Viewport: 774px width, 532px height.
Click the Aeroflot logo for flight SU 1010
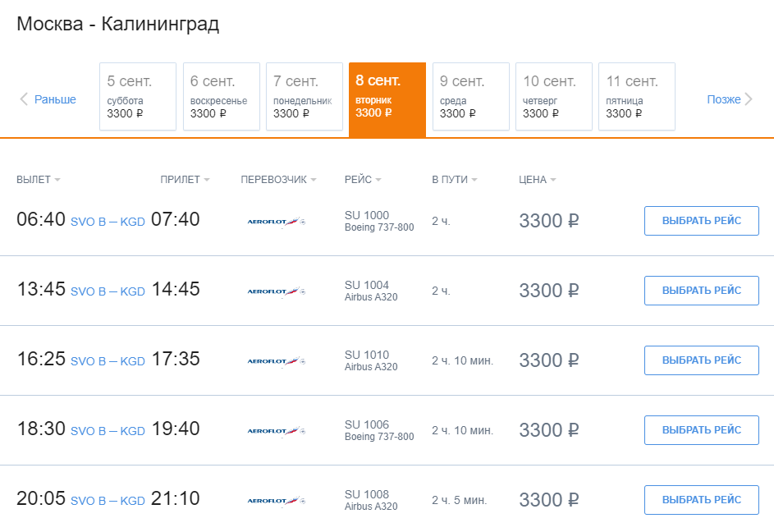(x=277, y=361)
